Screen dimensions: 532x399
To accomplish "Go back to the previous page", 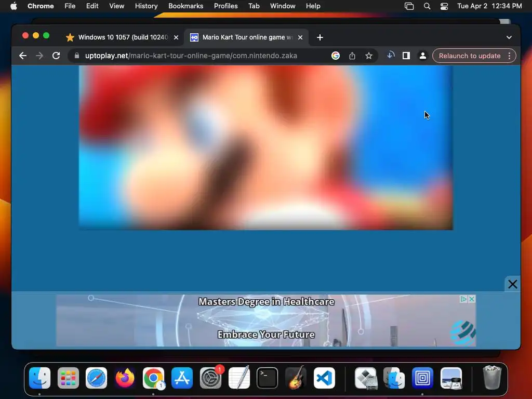I will click(x=23, y=56).
